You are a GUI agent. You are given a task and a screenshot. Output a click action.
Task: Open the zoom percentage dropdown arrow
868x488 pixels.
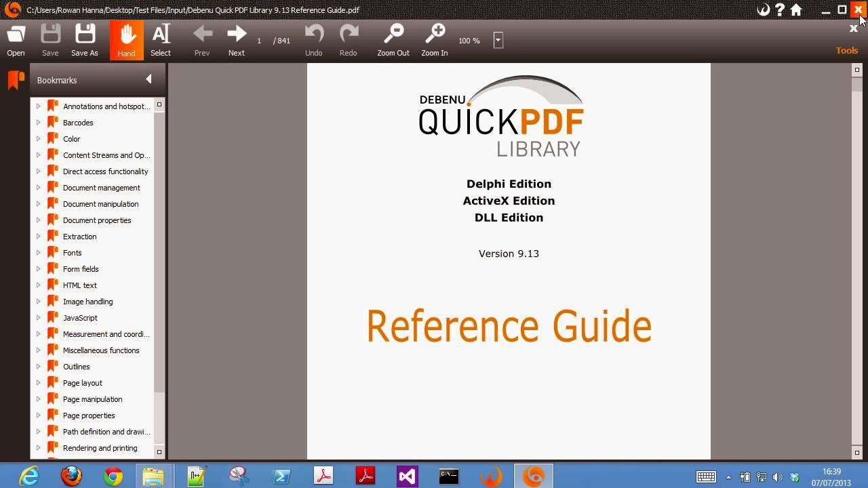pyautogui.click(x=498, y=40)
